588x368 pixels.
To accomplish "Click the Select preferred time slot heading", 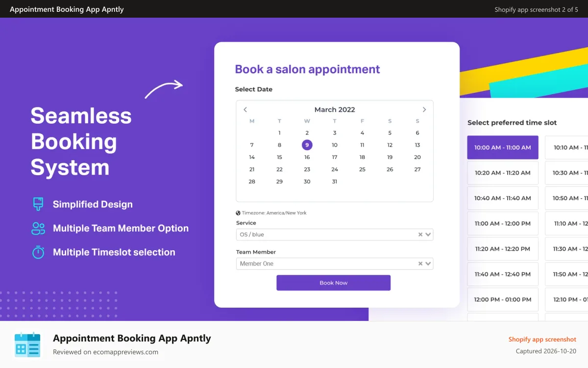I will click(x=512, y=123).
